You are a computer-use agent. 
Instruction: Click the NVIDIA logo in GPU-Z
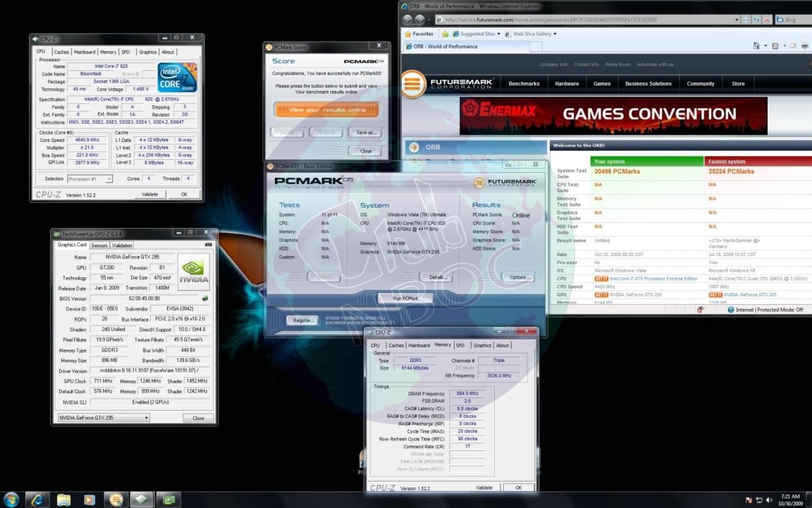click(194, 272)
